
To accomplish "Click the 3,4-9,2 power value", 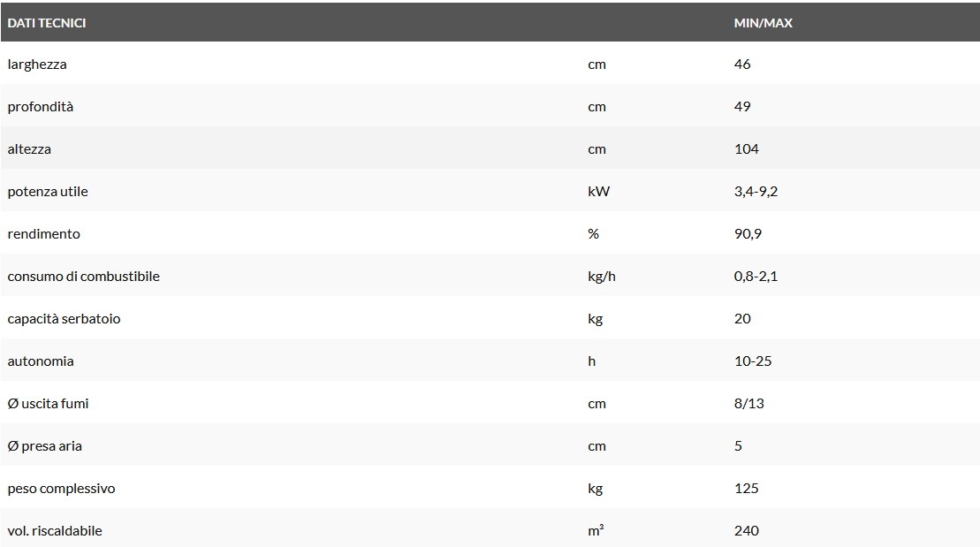I will 756,192.
